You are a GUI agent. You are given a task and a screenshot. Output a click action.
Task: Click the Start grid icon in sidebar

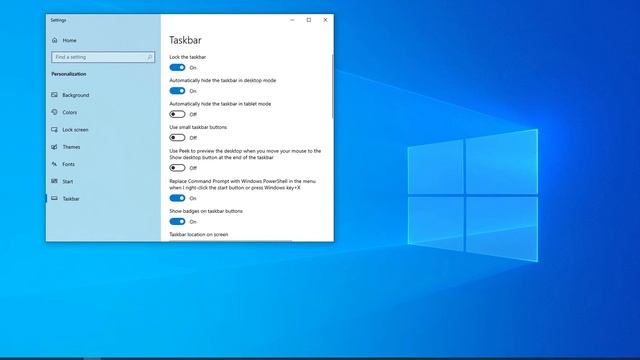(x=54, y=181)
